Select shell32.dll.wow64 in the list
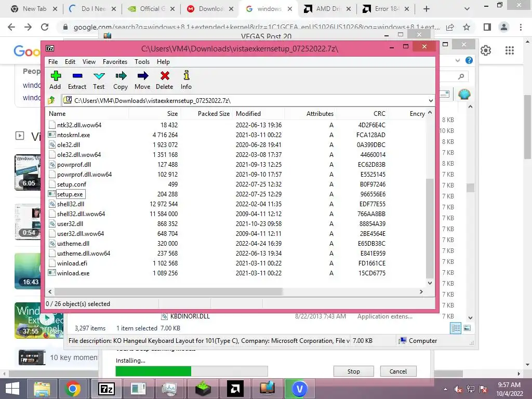Screen dimensions: 532x399 pyautogui.click(x=81, y=214)
